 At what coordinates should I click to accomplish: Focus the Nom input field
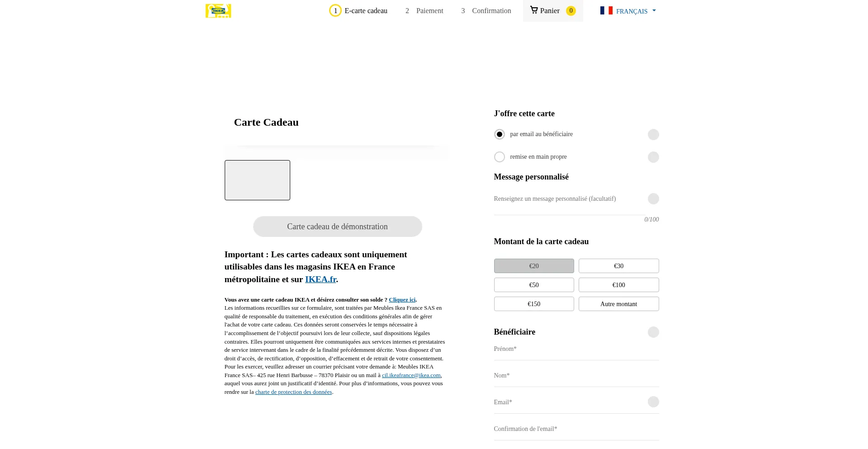pyautogui.click(x=576, y=378)
